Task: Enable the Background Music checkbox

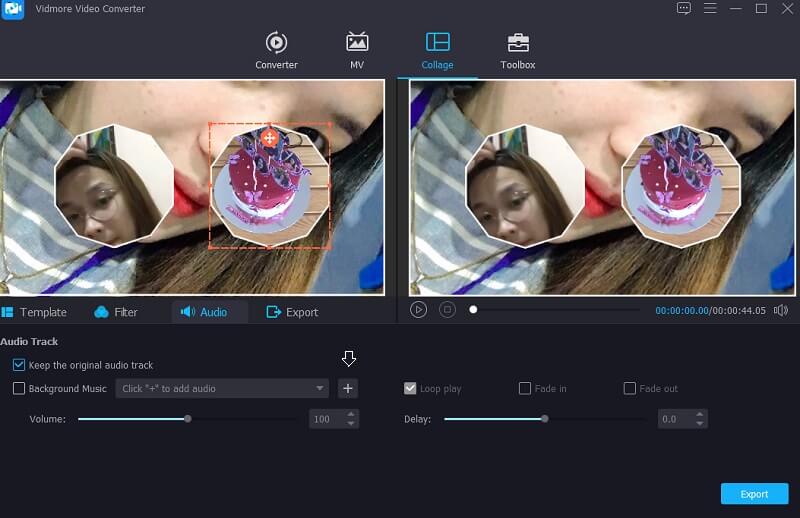Action: (x=19, y=389)
